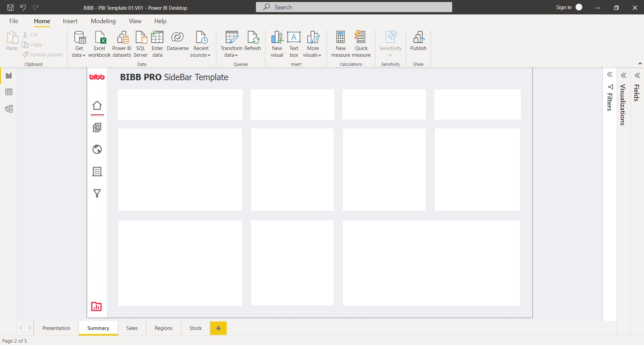Screen dimensions: 644x345
Task: Publish the report
Action: click(x=418, y=44)
